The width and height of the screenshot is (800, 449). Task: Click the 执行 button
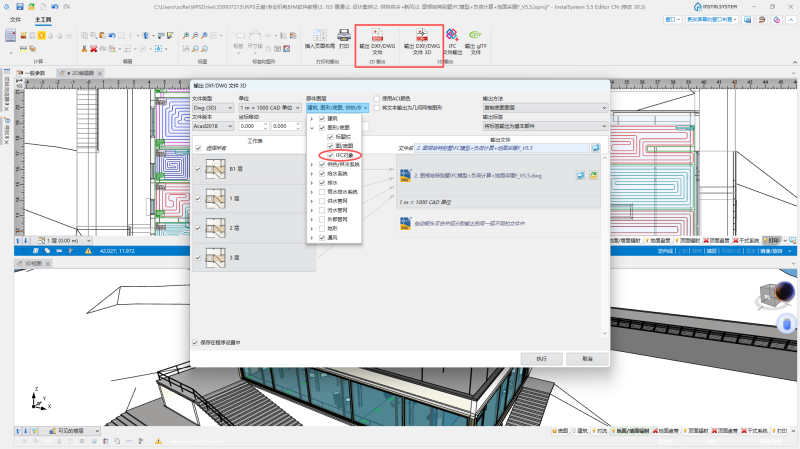[x=541, y=359]
